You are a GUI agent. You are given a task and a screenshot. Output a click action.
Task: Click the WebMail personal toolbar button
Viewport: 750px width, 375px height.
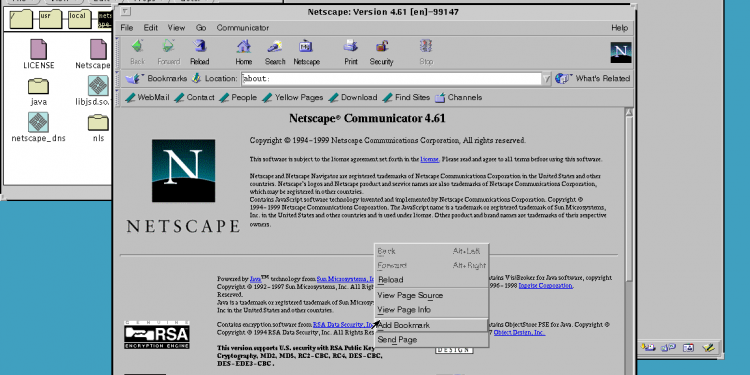(147, 98)
